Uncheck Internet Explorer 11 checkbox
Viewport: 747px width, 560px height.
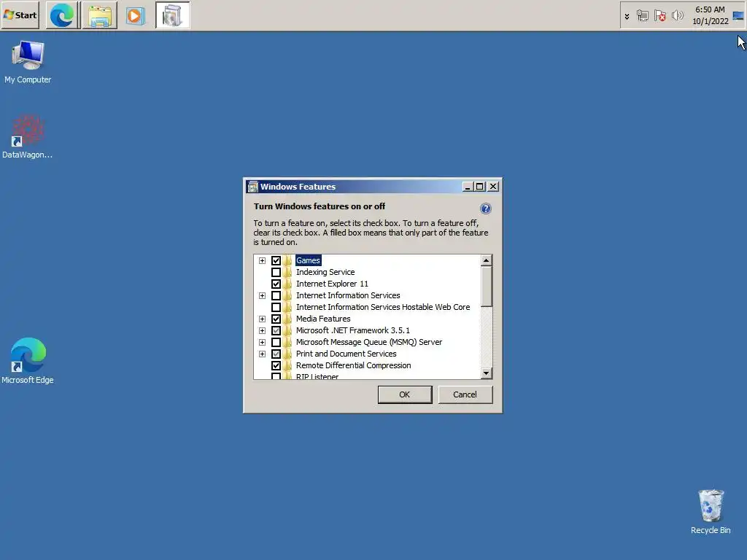pyautogui.click(x=276, y=284)
